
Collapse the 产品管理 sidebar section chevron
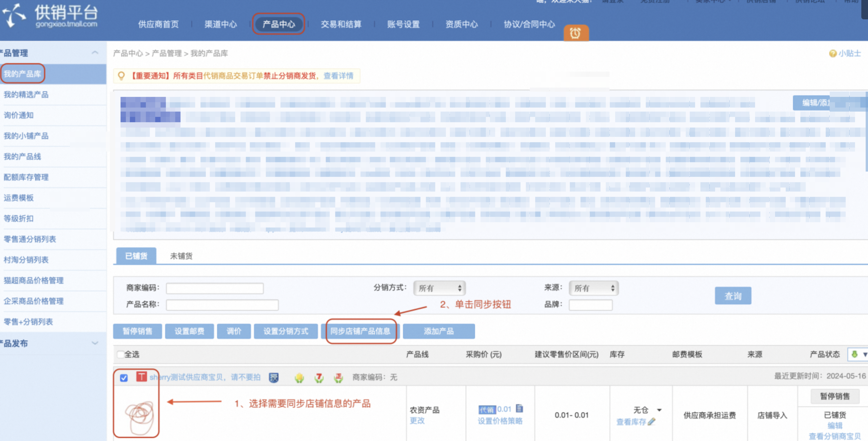point(95,53)
